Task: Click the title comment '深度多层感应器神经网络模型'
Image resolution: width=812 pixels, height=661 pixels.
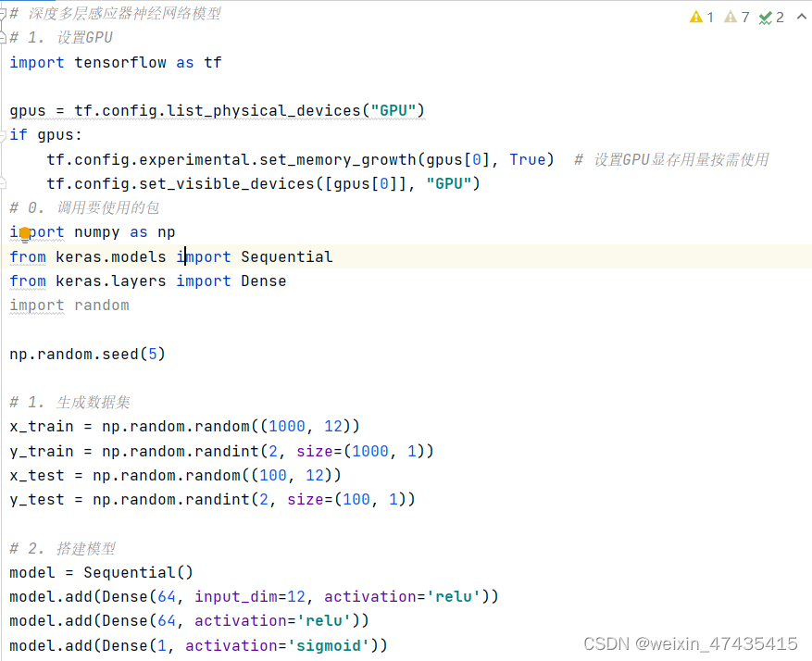Action: pyautogui.click(x=124, y=14)
